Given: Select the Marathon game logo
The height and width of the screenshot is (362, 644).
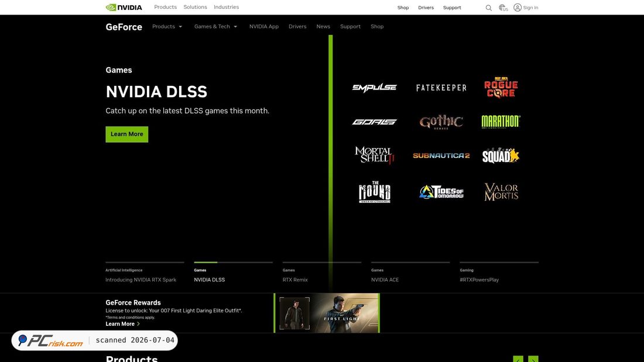Looking at the screenshot, I should pos(501,122).
